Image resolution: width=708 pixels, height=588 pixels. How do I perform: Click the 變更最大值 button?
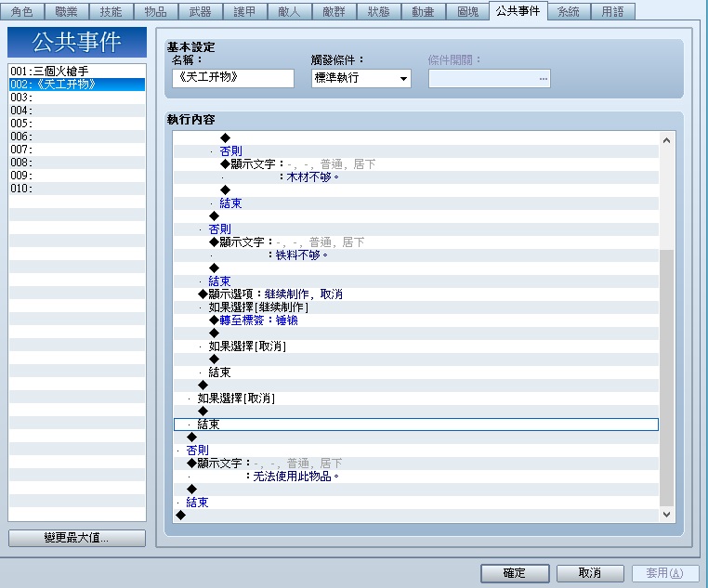point(77,538)
